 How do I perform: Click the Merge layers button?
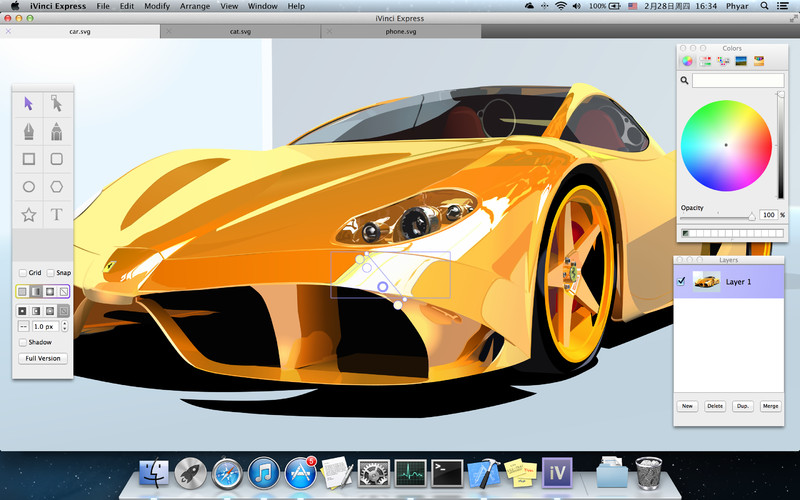point(770,406)
